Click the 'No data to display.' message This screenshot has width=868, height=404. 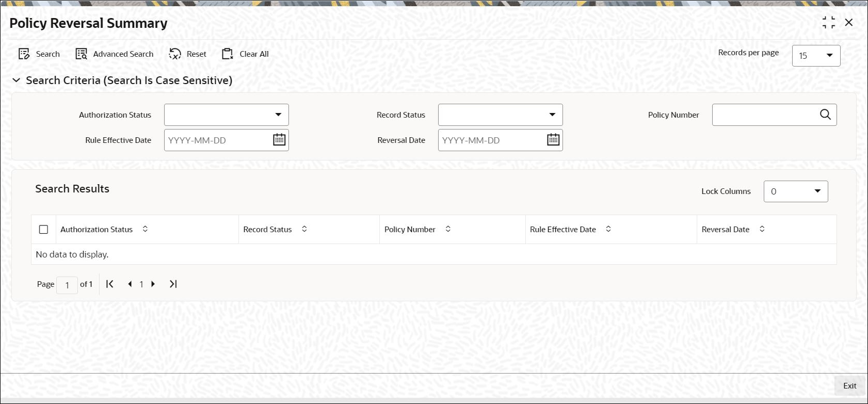point(72,254)
